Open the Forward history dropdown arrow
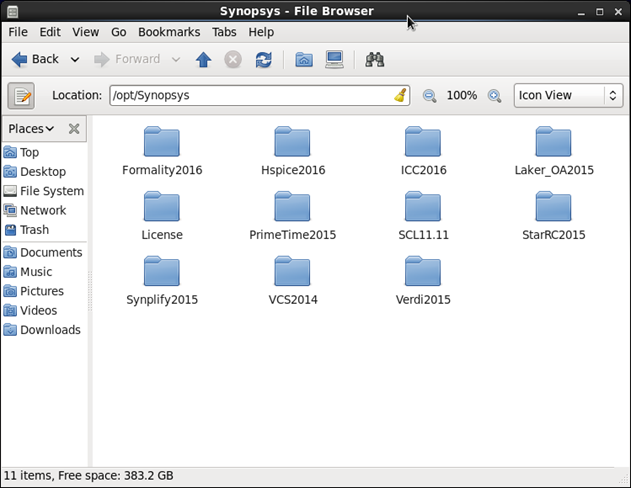Viewport: 631px width, 488px height. (x=176, y=60)
